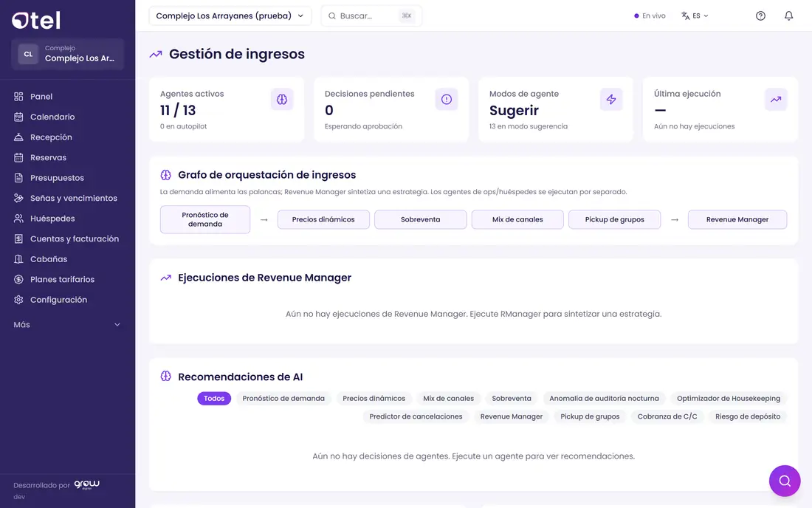Click the brain icon in Agentes activos card
The image size is (812, 508).
tap(282, 100)
